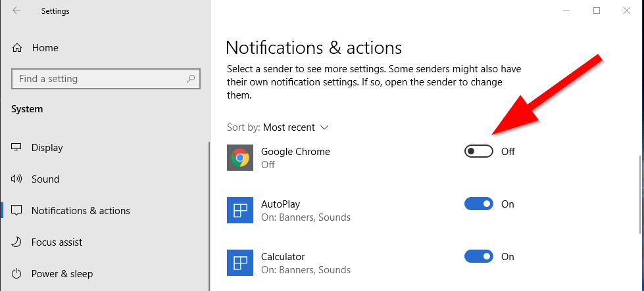Click the Google Chrome sender name
Image resolution: width=644 pixels, height=291 pixels.
[x=296, y=152]
